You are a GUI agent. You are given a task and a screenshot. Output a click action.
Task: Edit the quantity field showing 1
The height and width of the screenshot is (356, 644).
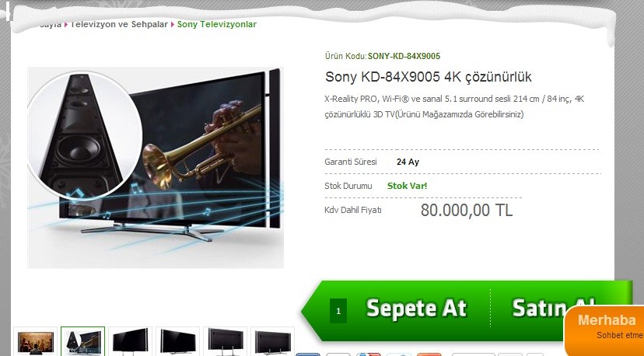[x=338, y=311]
